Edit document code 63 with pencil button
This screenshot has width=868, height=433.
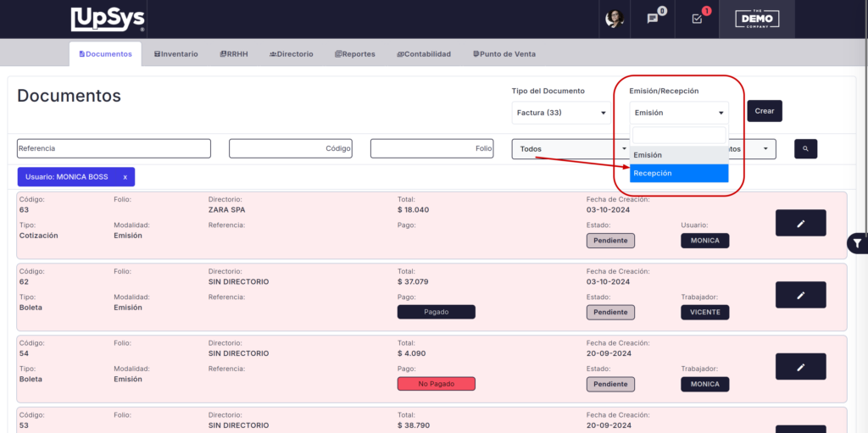(800, 223)
